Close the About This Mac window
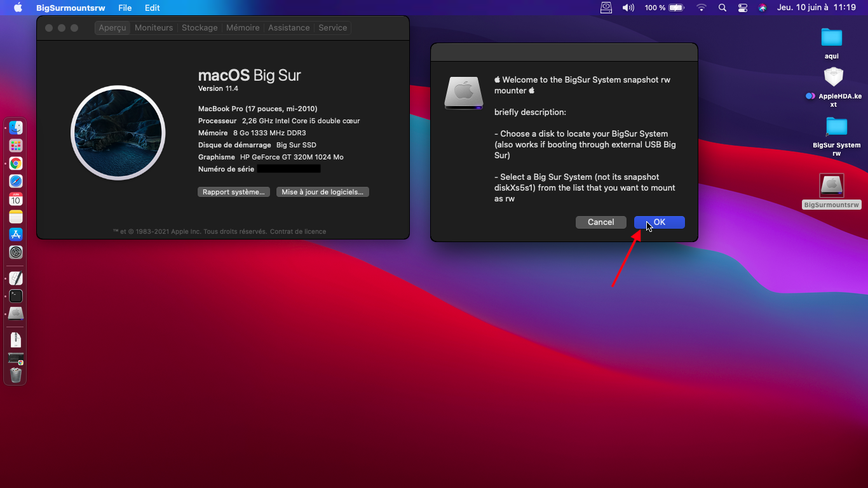The width and height of the screenshot is (868, 488). (x=48, y=28)
